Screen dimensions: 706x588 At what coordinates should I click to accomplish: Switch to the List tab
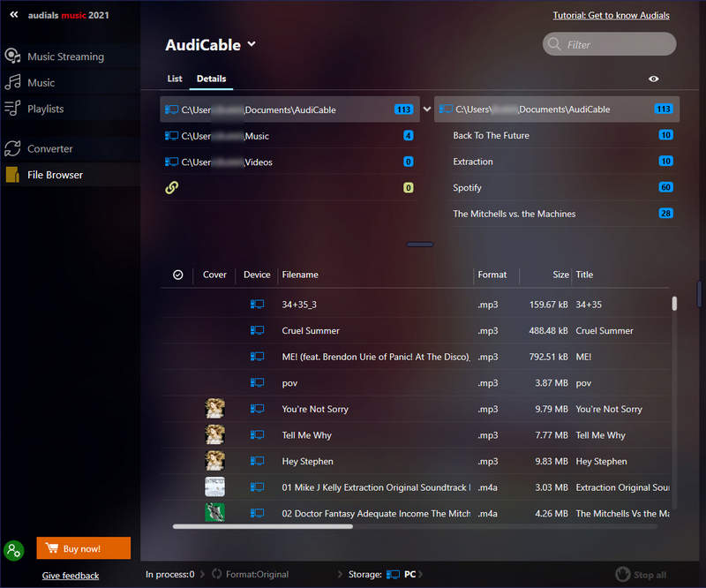point(175,79)
